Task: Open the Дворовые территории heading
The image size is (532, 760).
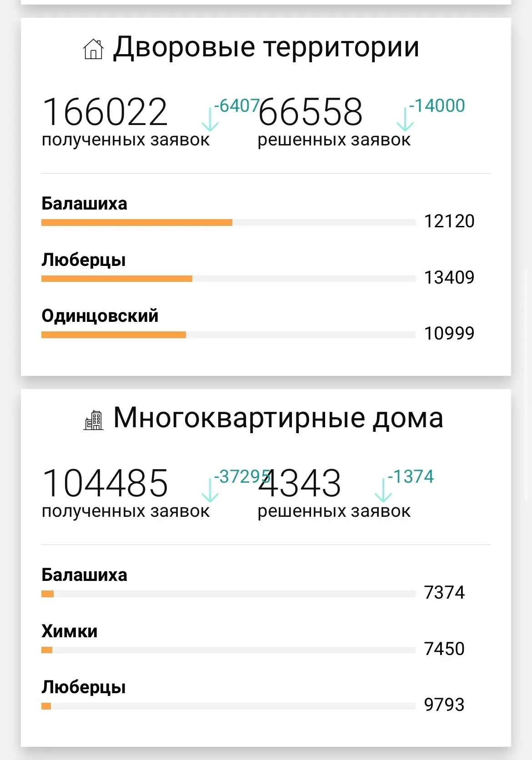Action: 266,47
